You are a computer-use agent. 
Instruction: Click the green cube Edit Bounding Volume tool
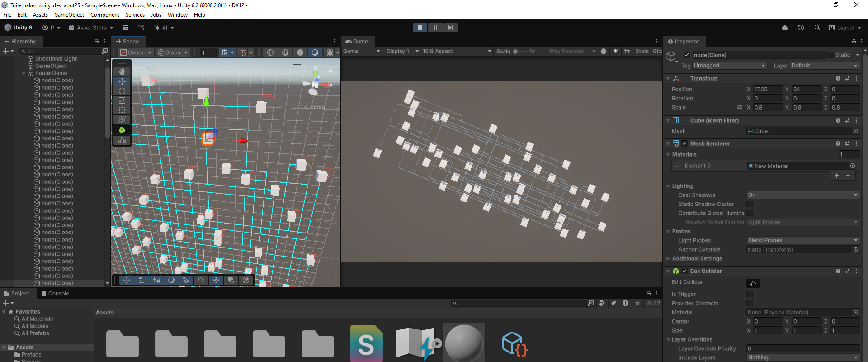coord(122,130)
